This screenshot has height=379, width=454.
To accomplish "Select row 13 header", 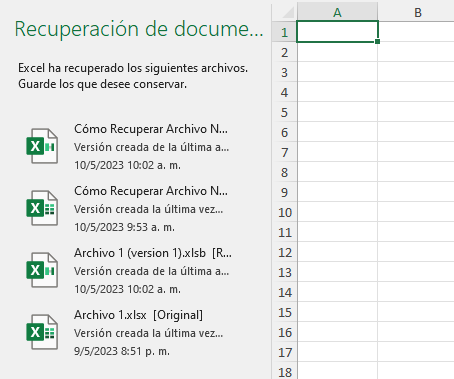I will tap(284, 272).
